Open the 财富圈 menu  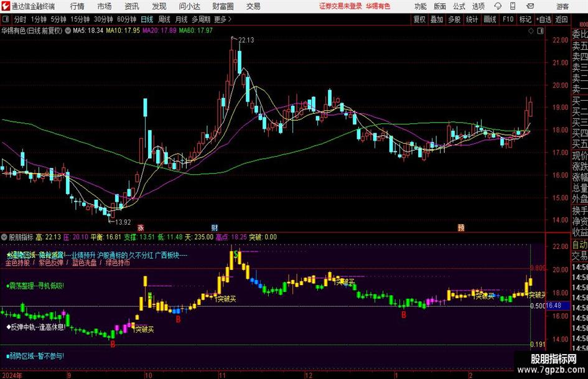(223, 6)
